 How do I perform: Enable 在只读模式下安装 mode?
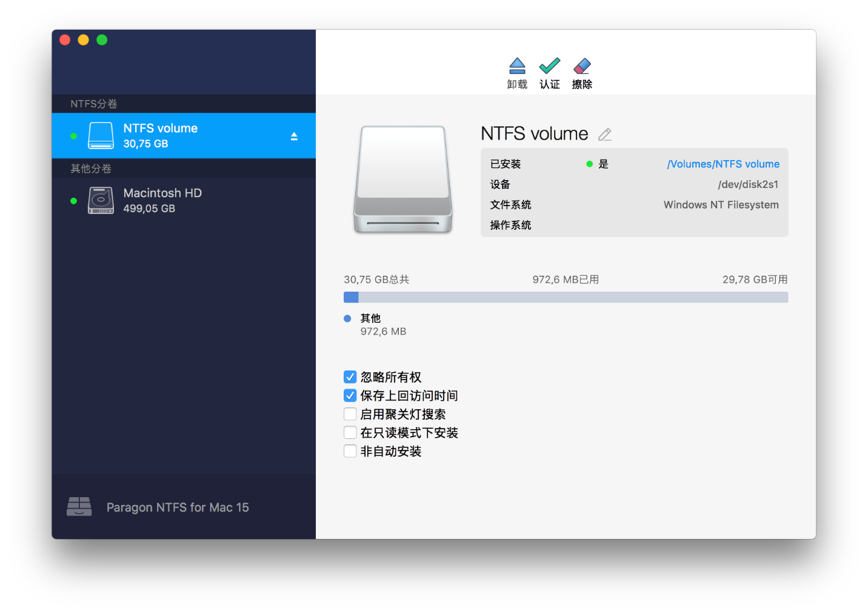point(350,432)
